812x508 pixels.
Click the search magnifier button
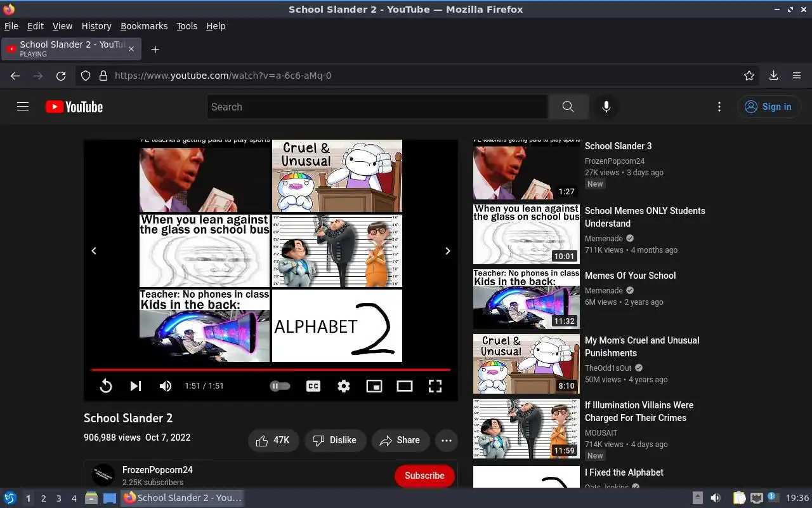pyautogui.click(x=568, y=107)
